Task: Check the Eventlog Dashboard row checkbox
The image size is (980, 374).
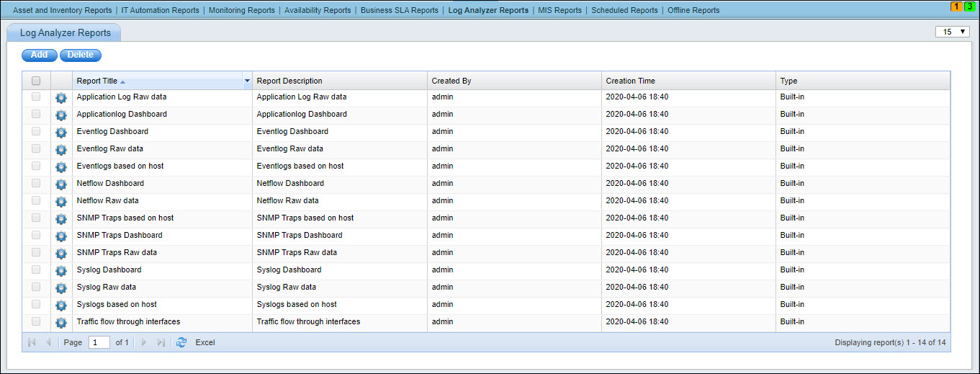Action: tap(36, 131)
